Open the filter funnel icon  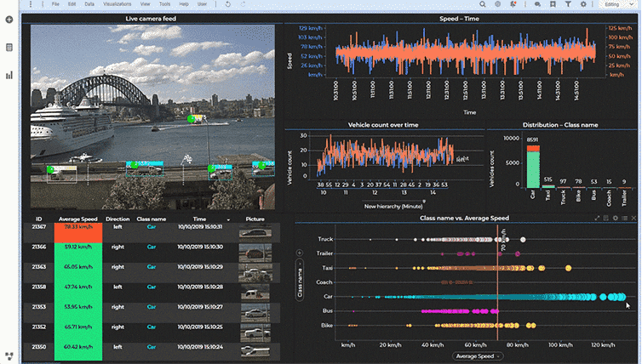pos(568,4)
